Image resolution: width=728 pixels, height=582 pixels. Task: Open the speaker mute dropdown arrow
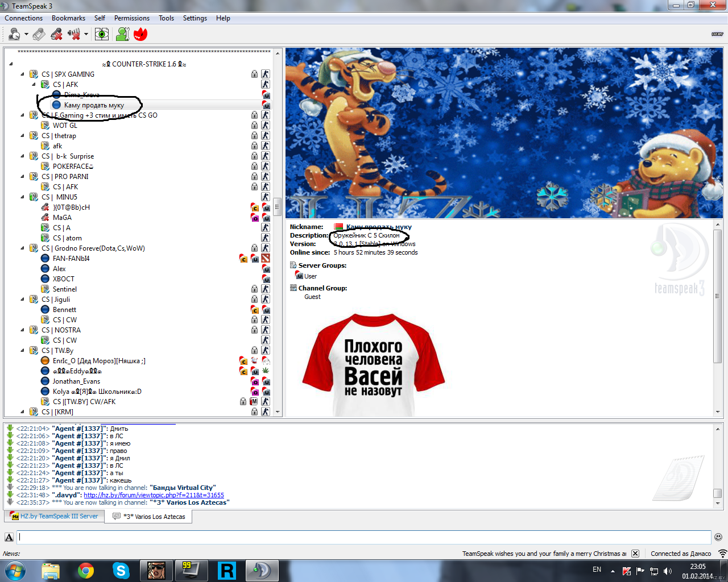(86, 34)
